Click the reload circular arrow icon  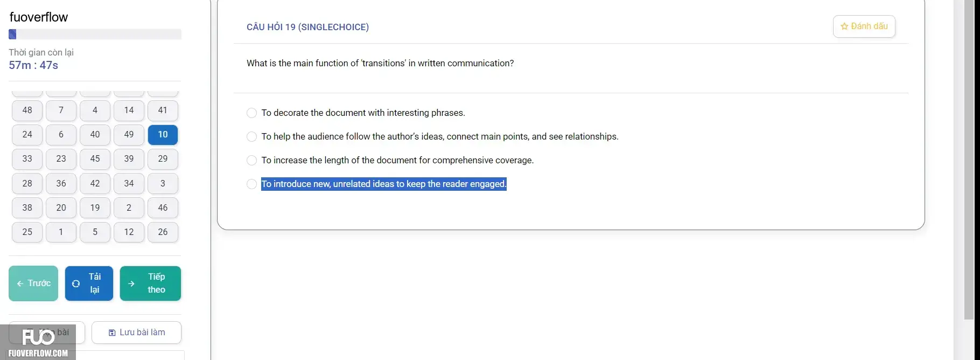click(x=76, y=283)
